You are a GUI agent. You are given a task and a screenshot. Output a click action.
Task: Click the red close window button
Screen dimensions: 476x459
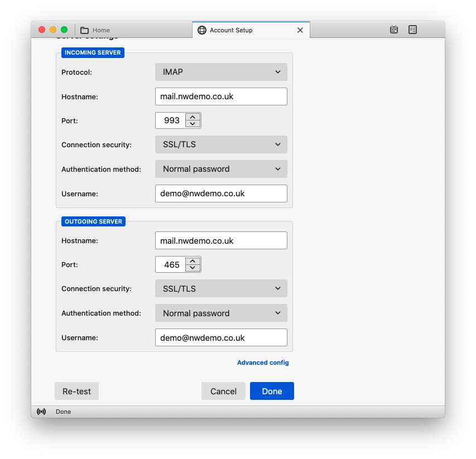pos(42,30)
